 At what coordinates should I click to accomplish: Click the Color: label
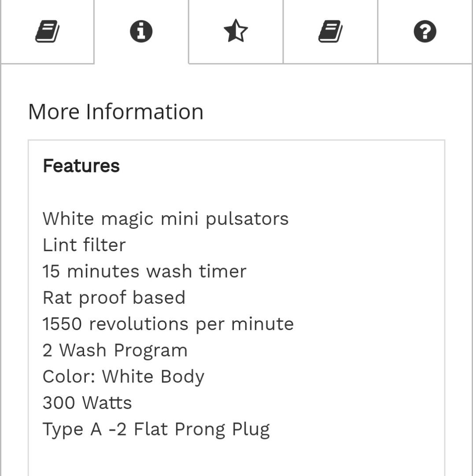coord(69,376)
